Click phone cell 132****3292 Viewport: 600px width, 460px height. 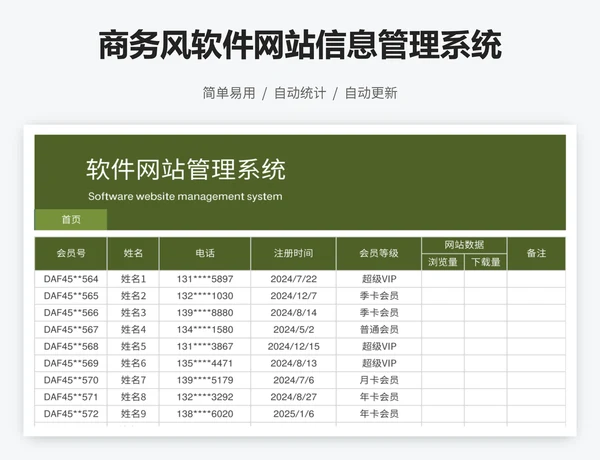coord(205,397)
